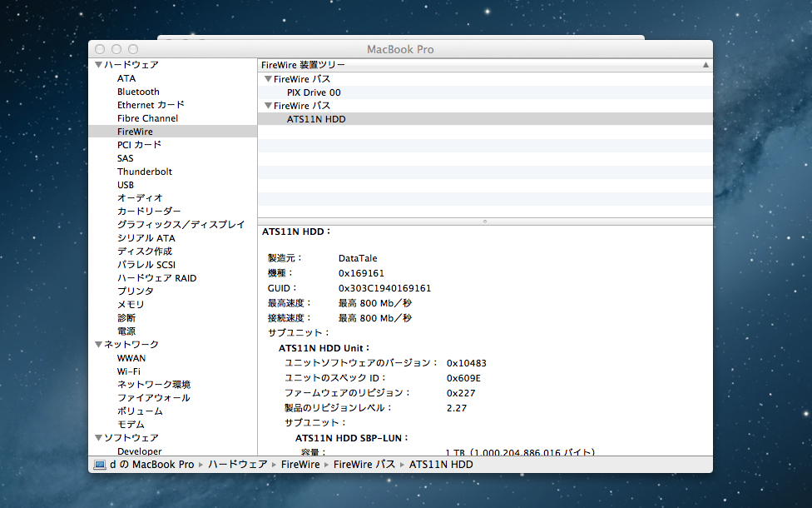This screenshot has width=812, height=508.
Task: Collapse the ソフトウェア section triangle
Action: pyautogui.click(x=98, y=437)
